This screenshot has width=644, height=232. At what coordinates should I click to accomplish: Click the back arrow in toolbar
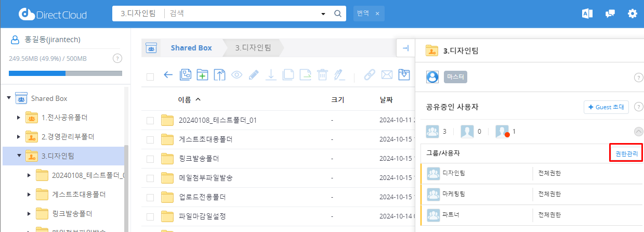coord(168,75)
